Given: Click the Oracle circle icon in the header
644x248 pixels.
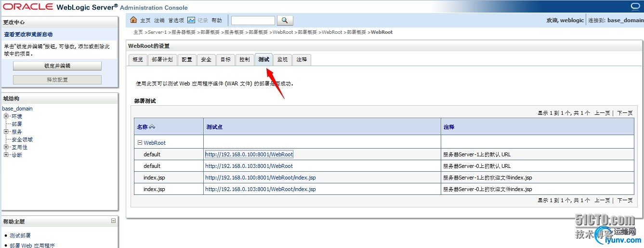Looking at the screenshot, I should (634, 6).
